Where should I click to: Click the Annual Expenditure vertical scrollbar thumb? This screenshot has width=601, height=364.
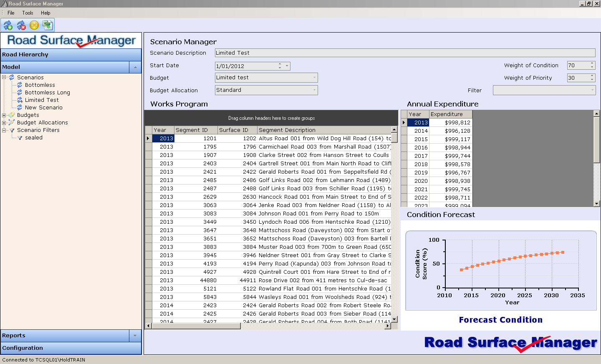(x=596, y=140)
